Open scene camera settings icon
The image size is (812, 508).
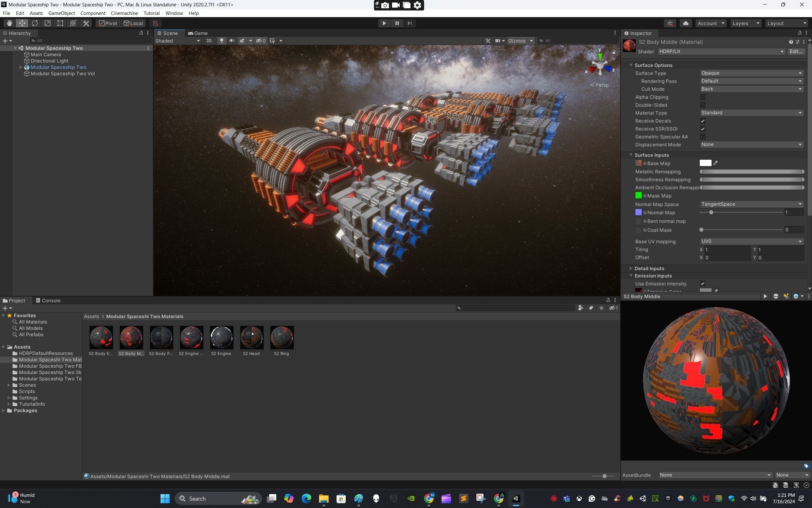(x=498, y=41)
